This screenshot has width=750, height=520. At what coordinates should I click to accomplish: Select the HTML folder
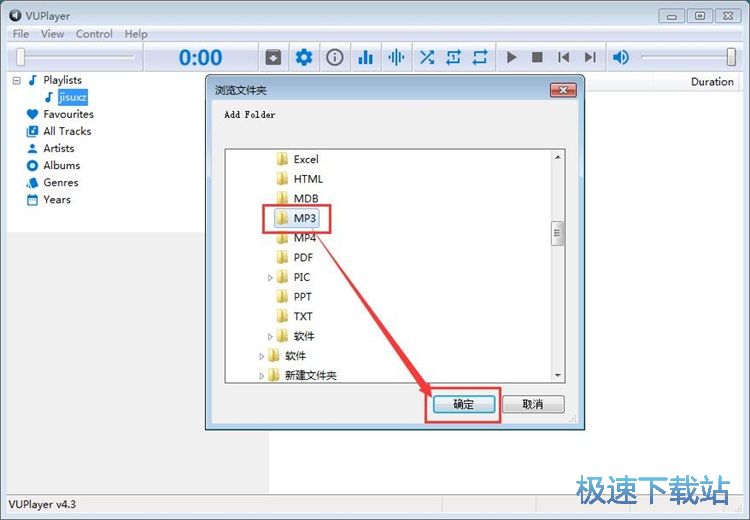coord(308,179)
